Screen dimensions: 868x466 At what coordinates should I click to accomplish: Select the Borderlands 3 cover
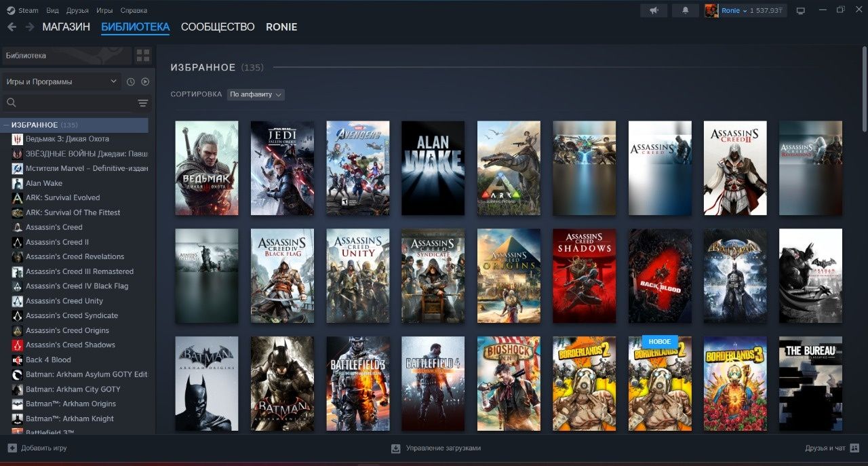[x=735, y=384]
